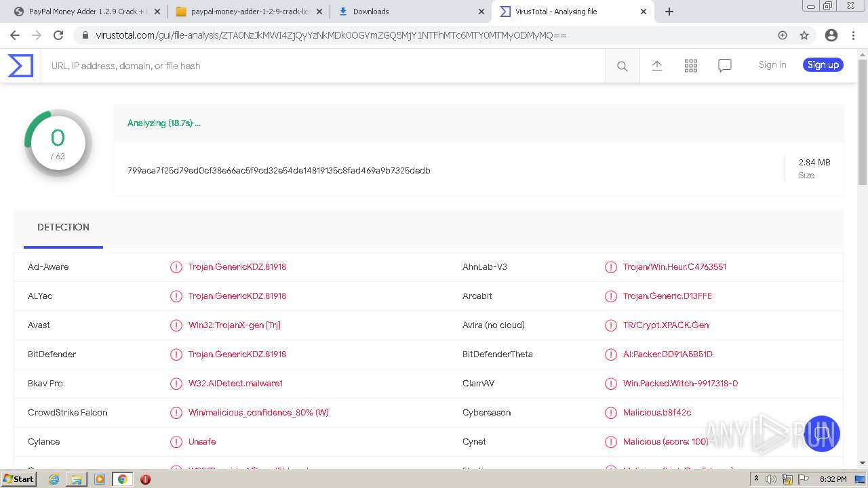Click the Analyzing (18.7s) status text
The height and width of the screenshot is (488, 868).
(164, 123)
